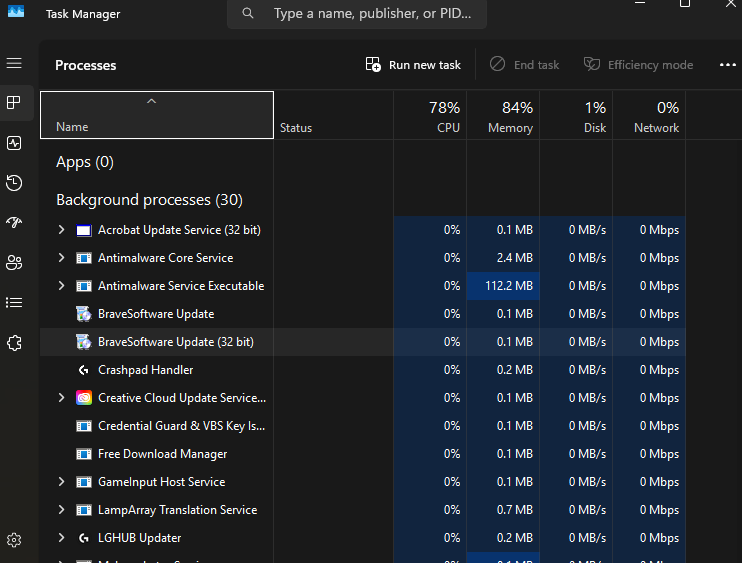Image resolution: width=742 pixels, height=563 pixels.
Task: Expand Creative Cloud Update Service row
Action: [x=62, y=398]
